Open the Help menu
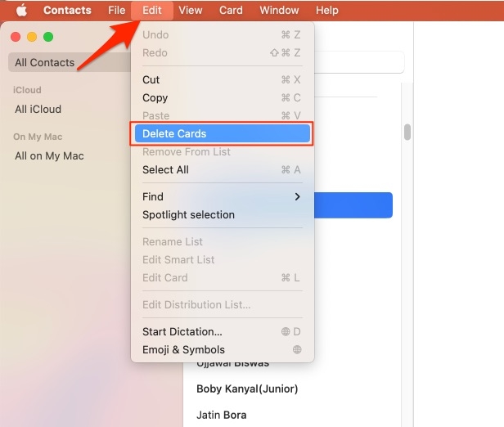This screenshot has height=427, width=504. coord(326,11)
